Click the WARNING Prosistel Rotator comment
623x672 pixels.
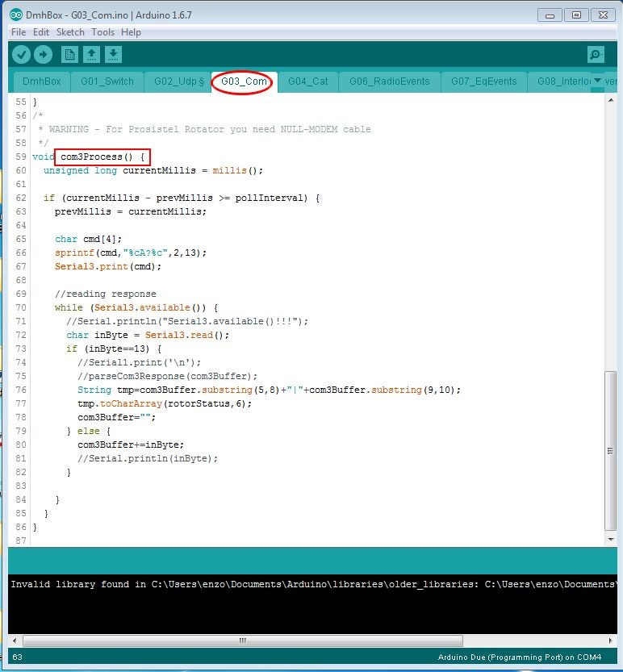[x=204, y=129]
